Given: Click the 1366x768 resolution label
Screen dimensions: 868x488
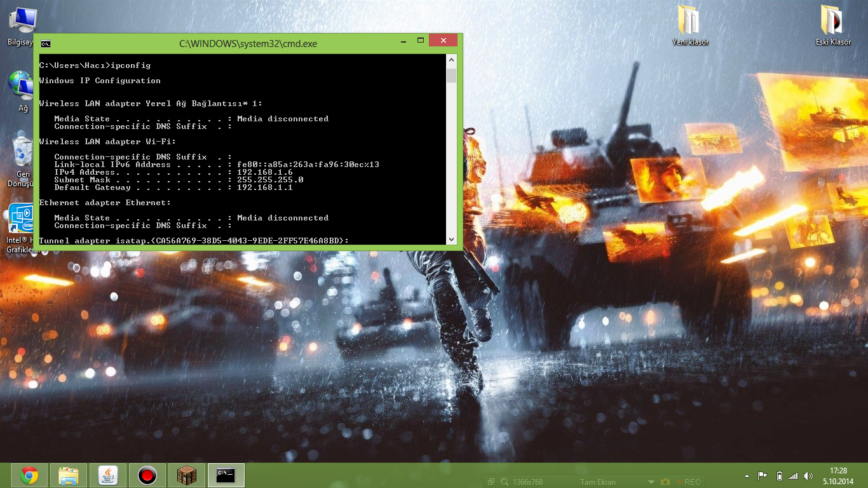Looking at the screenshot, I should pyautogui.click(x=527, y=482).
